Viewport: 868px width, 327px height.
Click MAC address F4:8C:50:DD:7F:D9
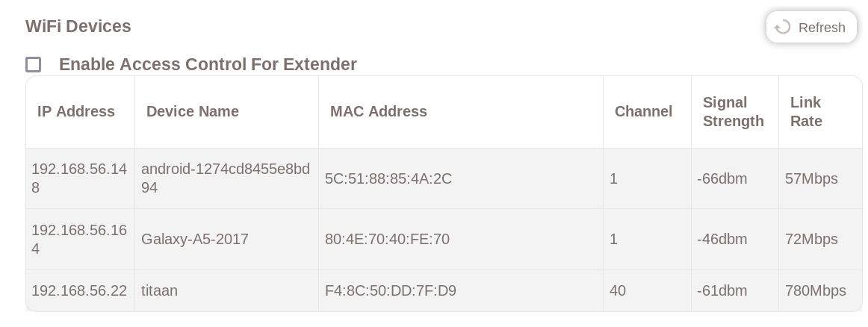pyautogui.click(x=391, y=290)
